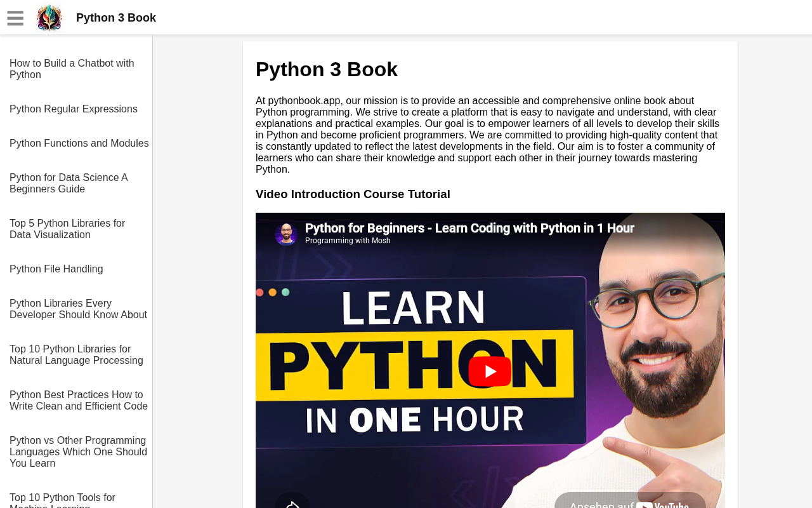Open Python vs Other Programming Languages
This screenshot has height=508, width=812.
[x=78, y=452]
